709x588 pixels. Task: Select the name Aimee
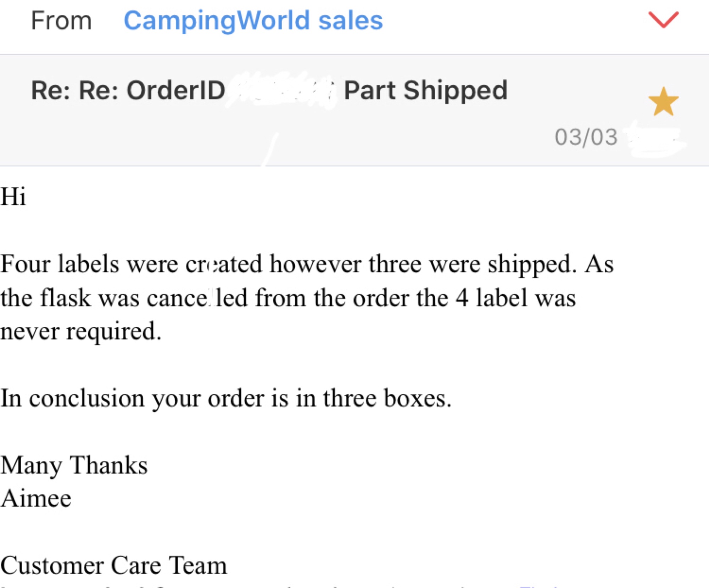click(x=36, y=499)
